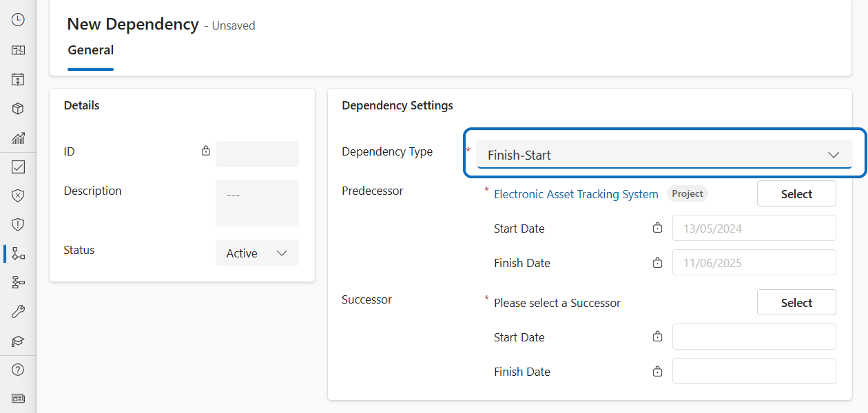Open the shield with X sidebar icon
The height and width of the screenshot is (413, 868).
pos(18,195)
